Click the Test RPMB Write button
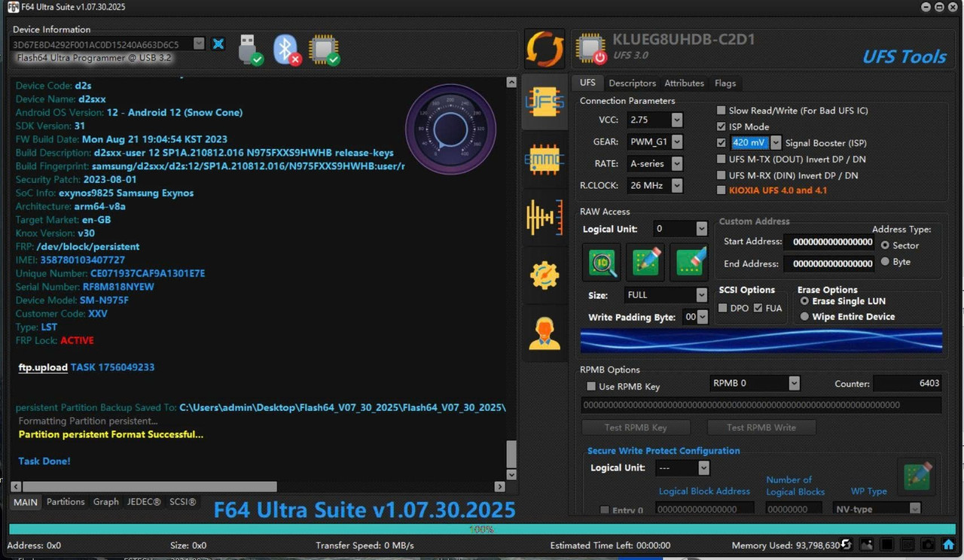This screenshot has height=560, width=964. (761, 427)
